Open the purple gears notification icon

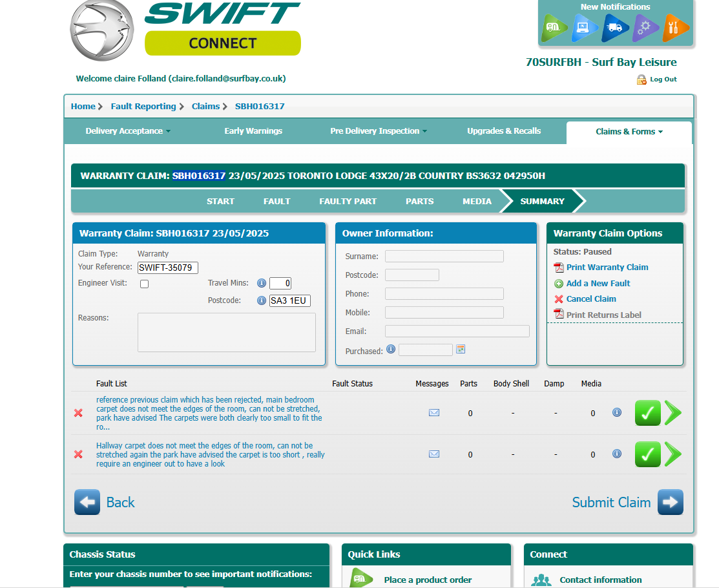645,28
